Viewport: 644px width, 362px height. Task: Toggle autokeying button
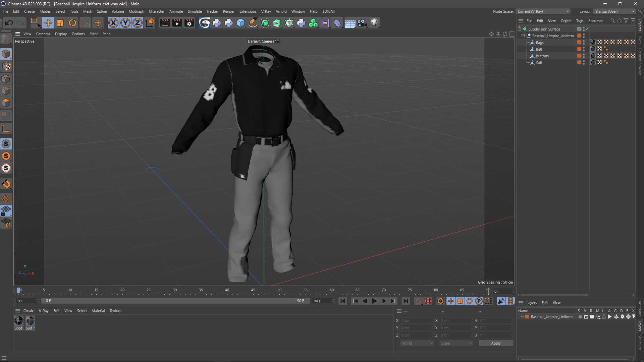[428, 301]
